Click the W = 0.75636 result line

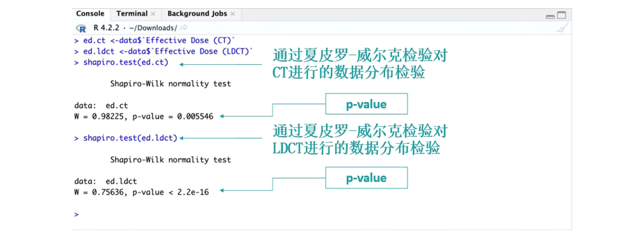tap(142, 192)
